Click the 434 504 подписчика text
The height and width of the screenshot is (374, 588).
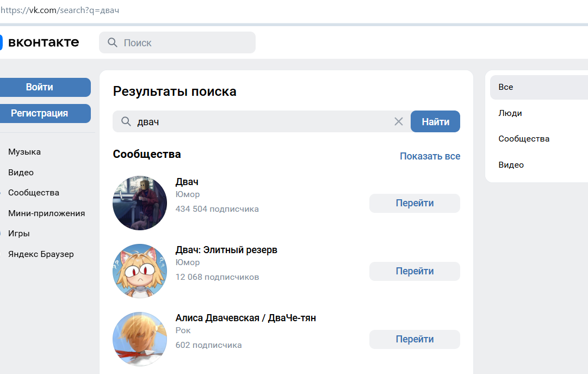coord(217,209)
